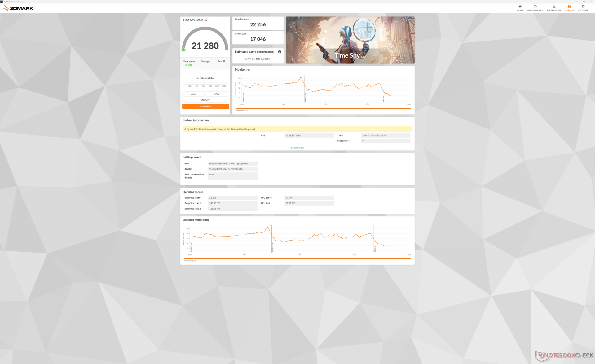Click the VALIDATE button

pyautogui.click(x=205, y=100)
